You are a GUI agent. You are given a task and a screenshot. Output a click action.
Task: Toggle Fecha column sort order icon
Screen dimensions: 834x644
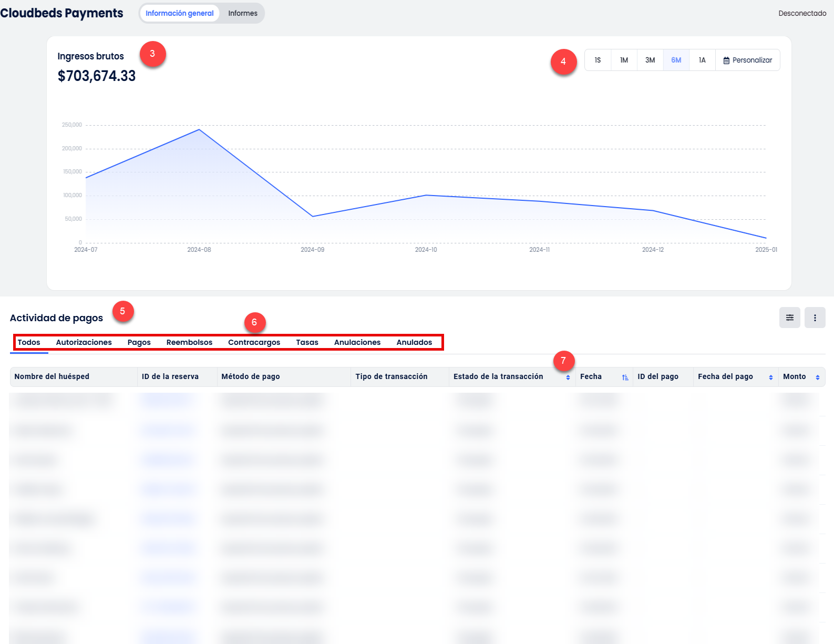pos(625,377)
